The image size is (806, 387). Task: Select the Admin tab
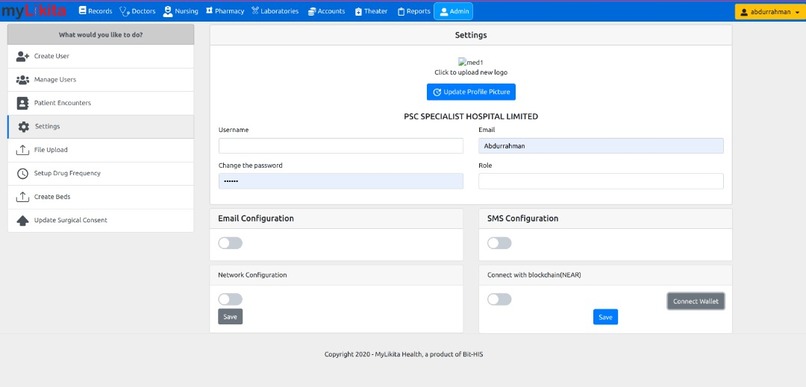(453, 11)
